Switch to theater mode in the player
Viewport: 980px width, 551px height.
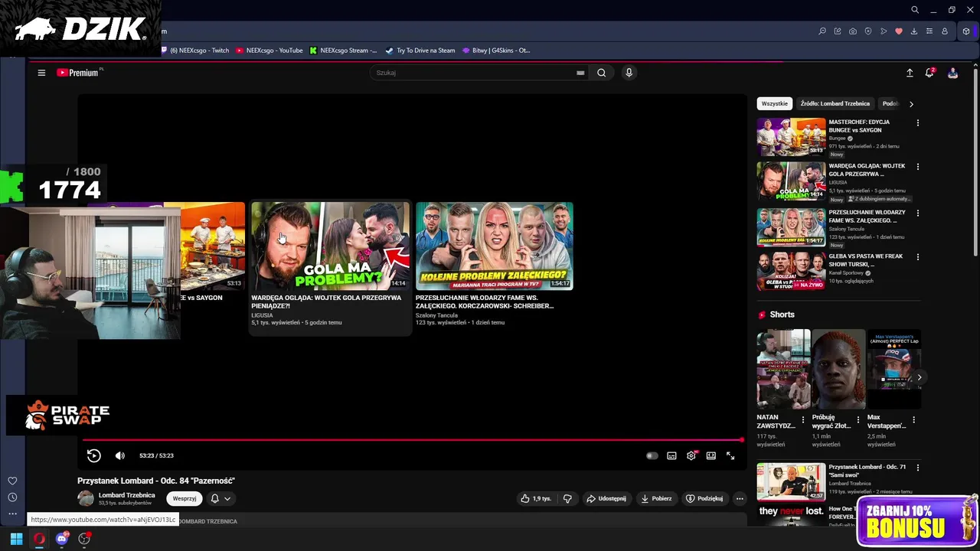711,455
